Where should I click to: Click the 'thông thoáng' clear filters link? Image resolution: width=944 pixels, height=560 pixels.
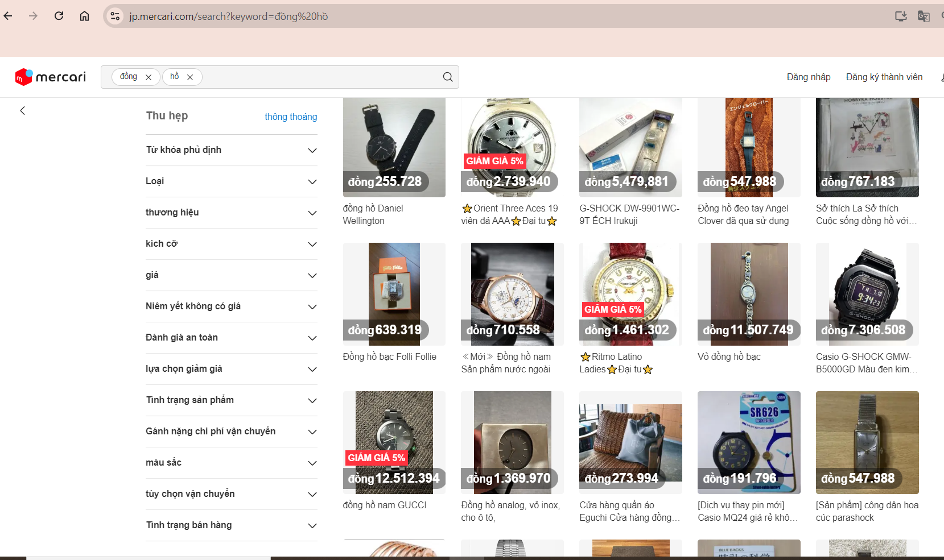click(291, 117)
